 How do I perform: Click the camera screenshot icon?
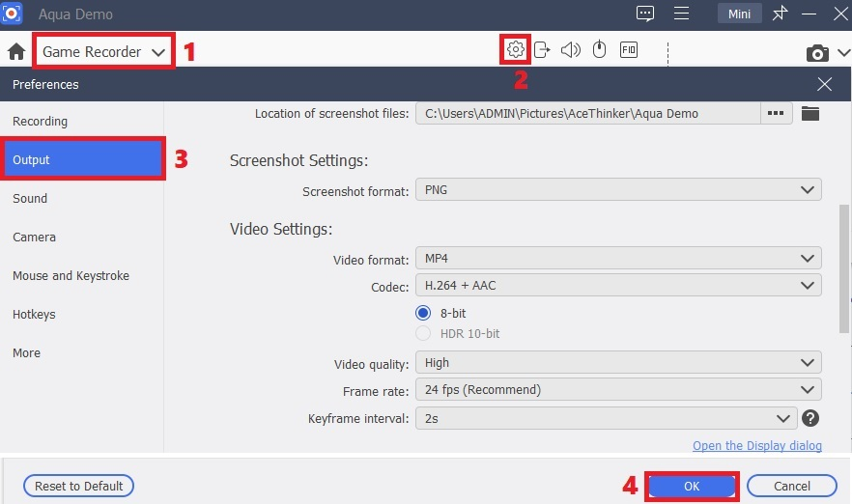pos(817,52)
